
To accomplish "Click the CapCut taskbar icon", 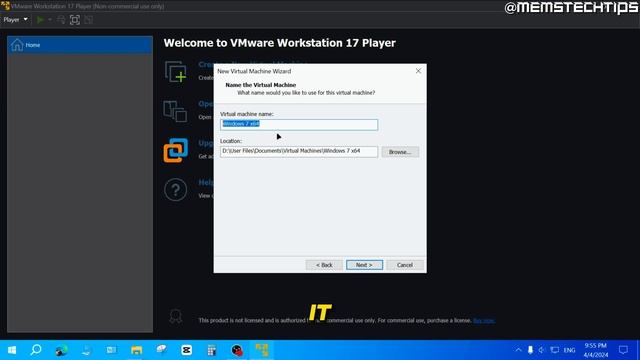I will [187, 350].
